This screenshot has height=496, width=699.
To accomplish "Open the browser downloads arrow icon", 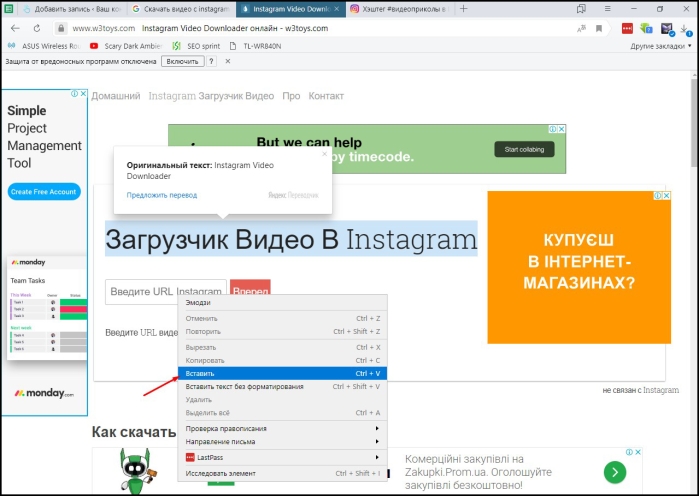I will [x=685, y=29].
